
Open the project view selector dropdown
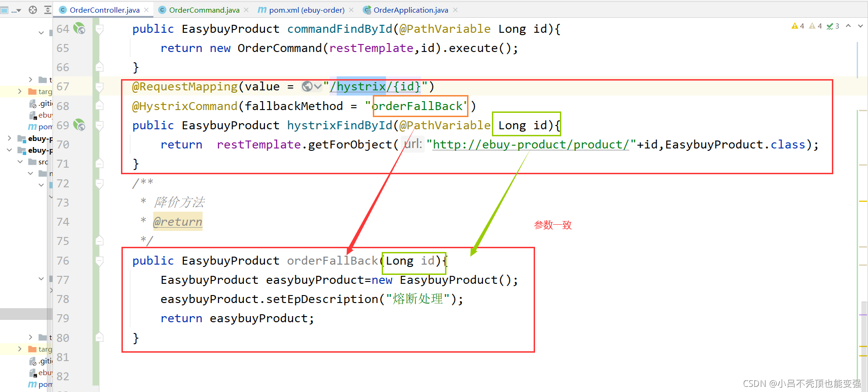click(x=11, y=10)
